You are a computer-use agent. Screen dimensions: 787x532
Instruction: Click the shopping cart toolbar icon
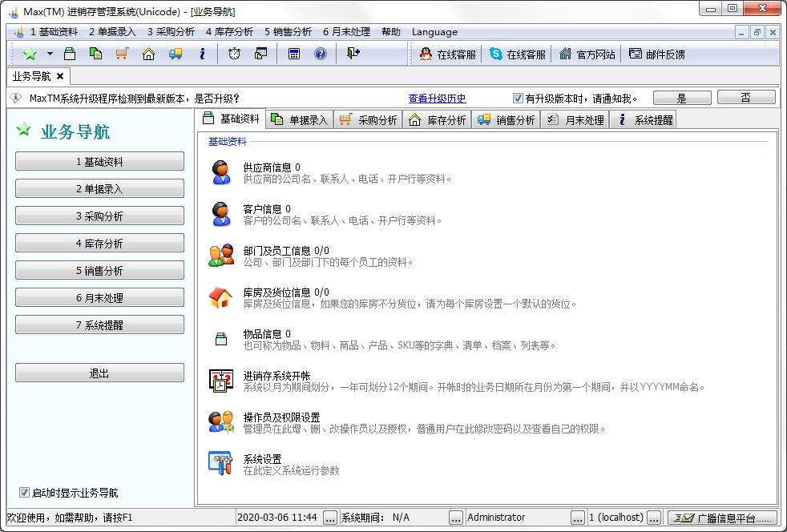122,54
